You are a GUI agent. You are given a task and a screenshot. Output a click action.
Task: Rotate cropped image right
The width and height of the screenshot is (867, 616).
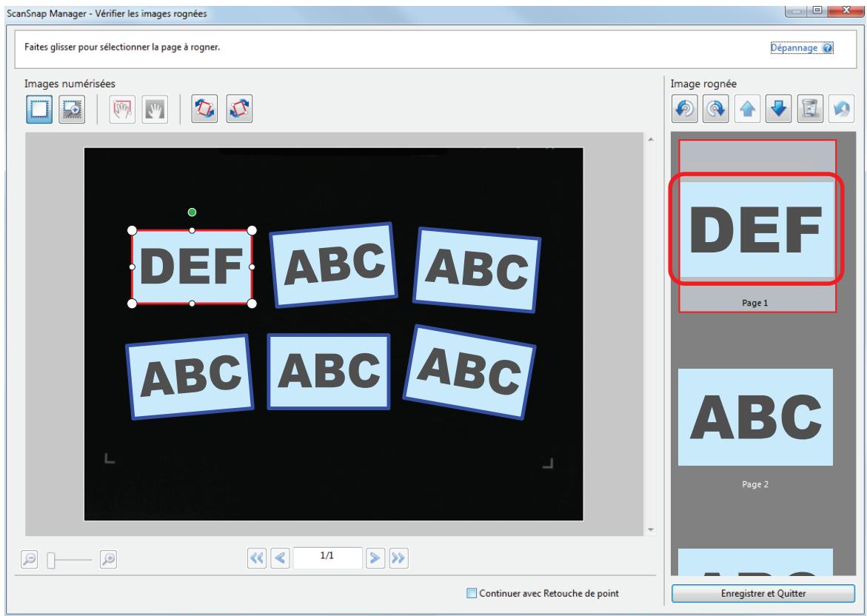point(715,108)
